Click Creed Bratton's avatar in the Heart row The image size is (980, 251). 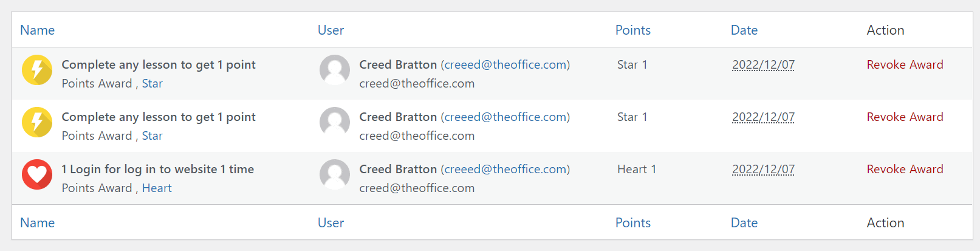335,174
